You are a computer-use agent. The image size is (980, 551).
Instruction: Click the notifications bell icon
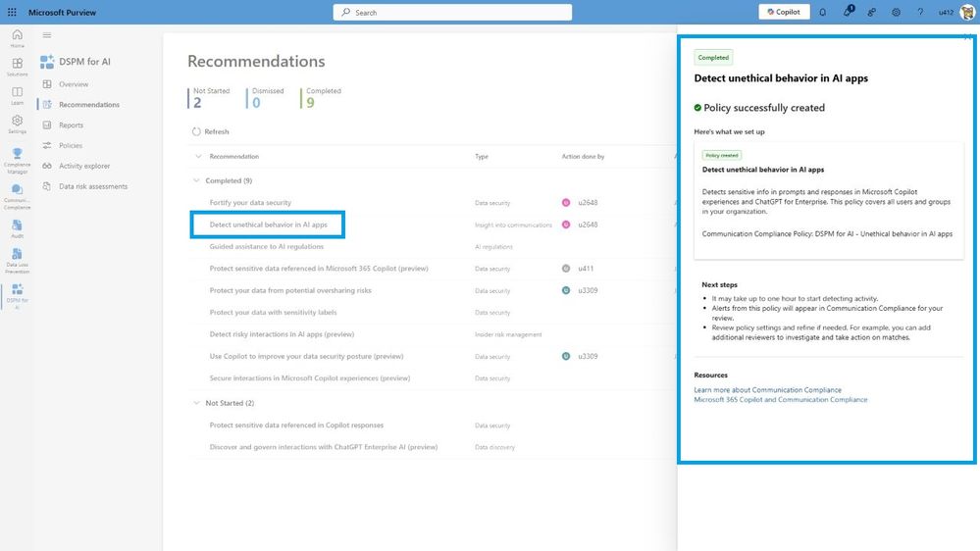pyautogui.click(x=822, y=12)
